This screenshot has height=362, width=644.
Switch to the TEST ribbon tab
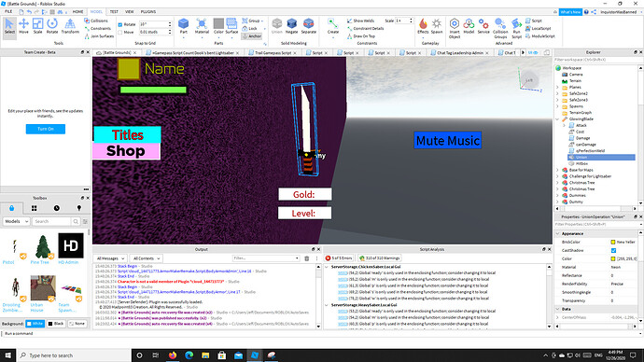click(x=114, y=11)
